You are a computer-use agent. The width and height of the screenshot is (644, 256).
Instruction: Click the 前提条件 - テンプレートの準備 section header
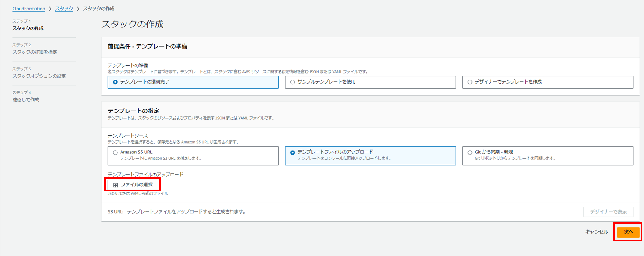147,46
